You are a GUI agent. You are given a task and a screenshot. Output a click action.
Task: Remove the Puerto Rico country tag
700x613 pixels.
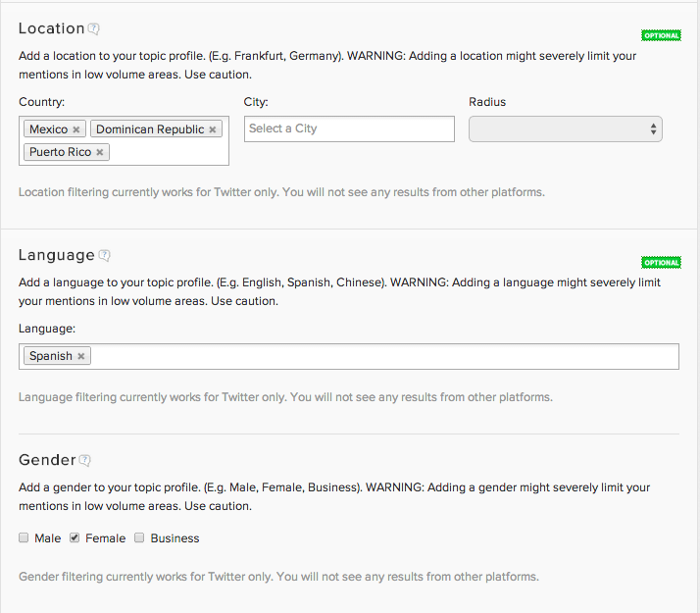[100, 153]
